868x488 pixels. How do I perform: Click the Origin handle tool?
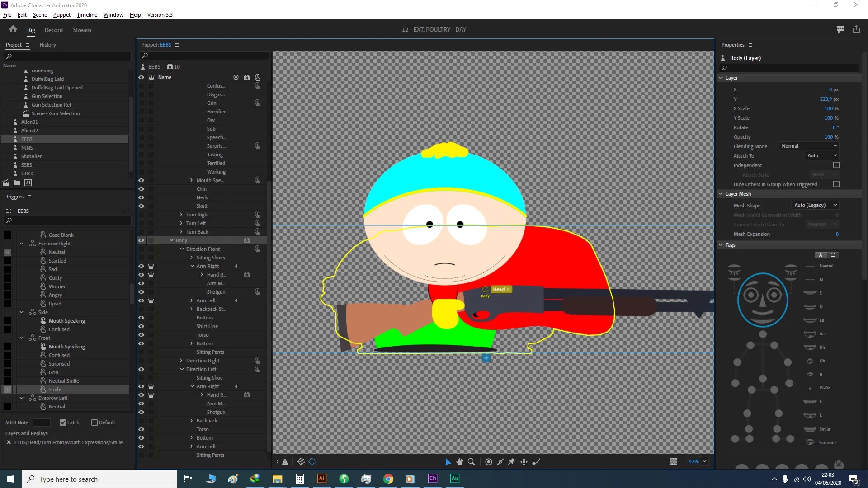[489, 461]
